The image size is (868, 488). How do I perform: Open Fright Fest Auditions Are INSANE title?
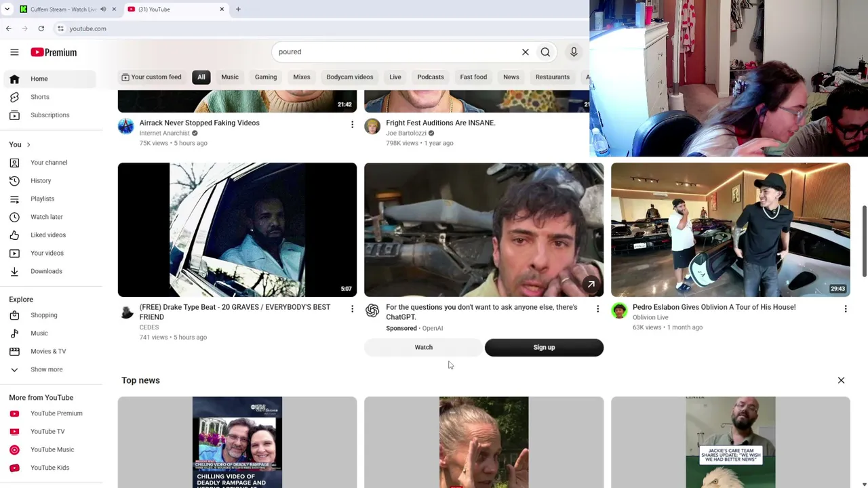coord(441,123)
